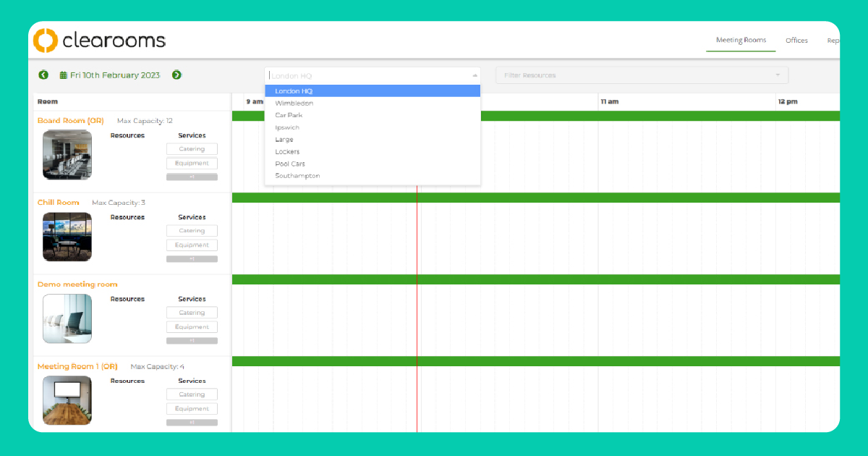
Task: Click Chill Room green availability bar
Action: tap(535, 198)
